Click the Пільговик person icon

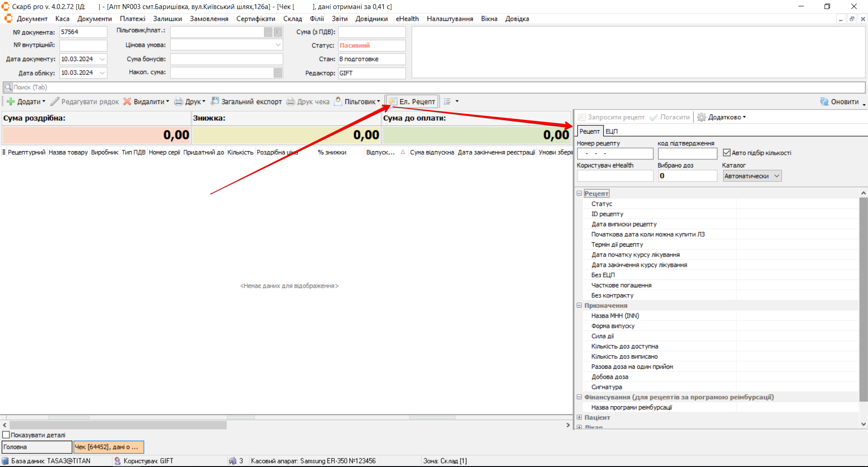pos(338,101)
